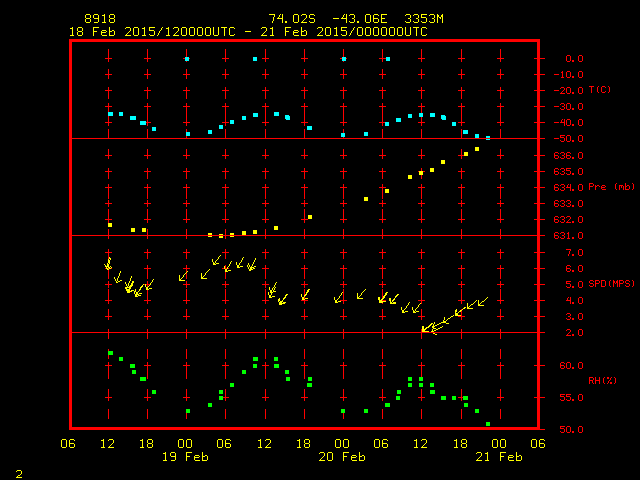640x480 pixels.
Task: Click the wind barb on the 2.0 line
Action: tap(427, 328)
